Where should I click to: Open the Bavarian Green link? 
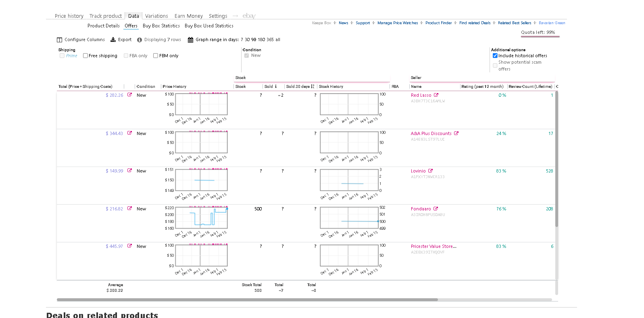click(552, 23)
